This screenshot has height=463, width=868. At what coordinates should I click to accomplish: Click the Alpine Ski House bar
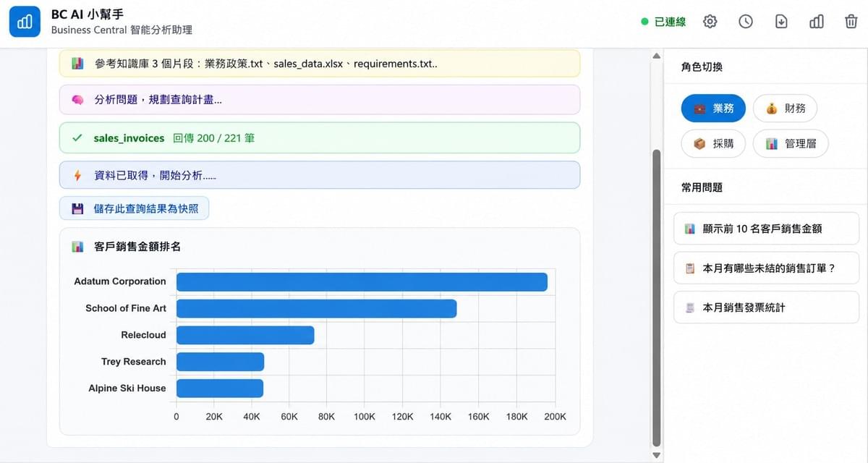pyautogui.click(x=220, y=388)
